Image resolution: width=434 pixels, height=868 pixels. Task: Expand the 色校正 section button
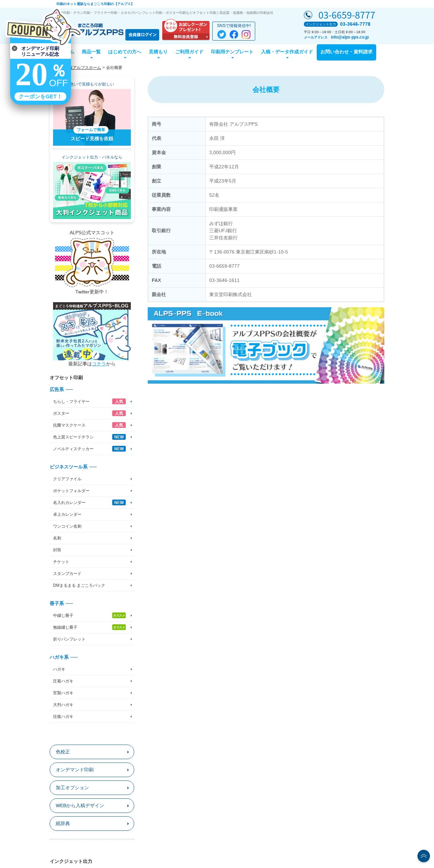click(x=92, y=752)
